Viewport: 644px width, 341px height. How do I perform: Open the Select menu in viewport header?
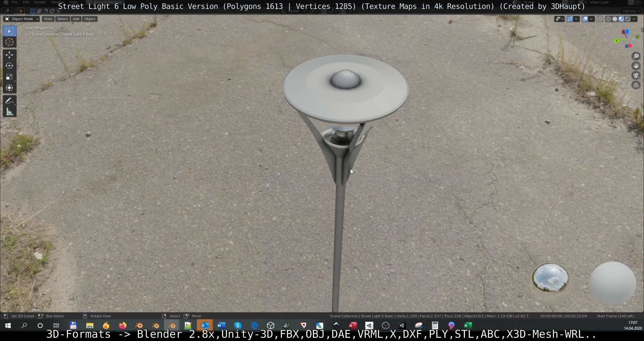click(x=62, y=19)
